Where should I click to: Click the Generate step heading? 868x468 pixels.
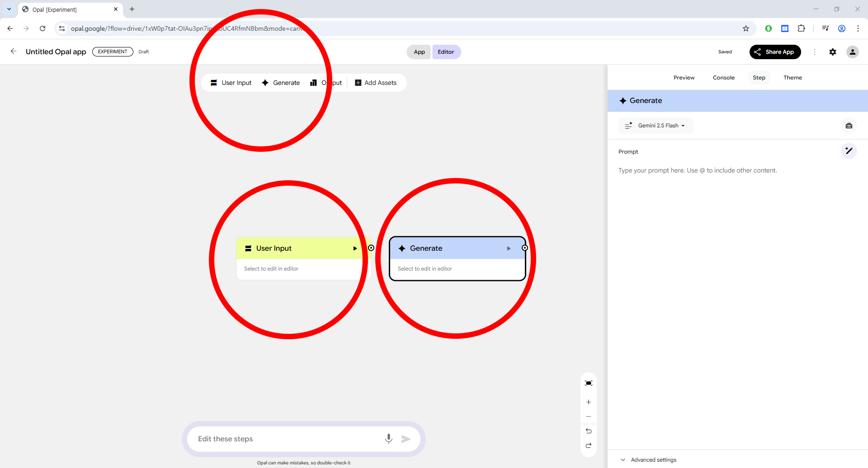pyautogui.click(x=646, y=101)
